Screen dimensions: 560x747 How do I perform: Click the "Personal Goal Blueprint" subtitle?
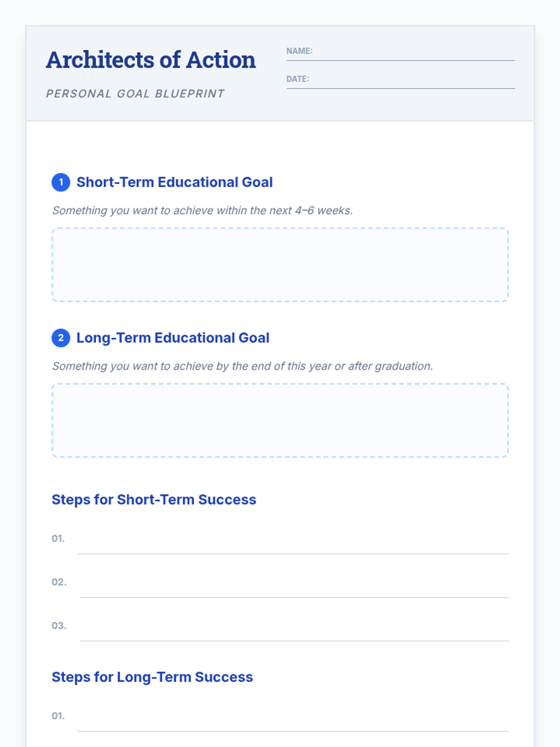tap(135, 94)
